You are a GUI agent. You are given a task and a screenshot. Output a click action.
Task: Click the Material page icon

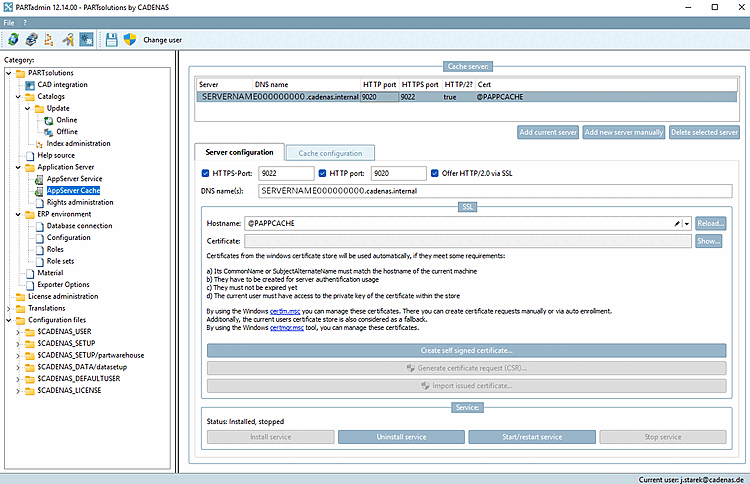30,273
